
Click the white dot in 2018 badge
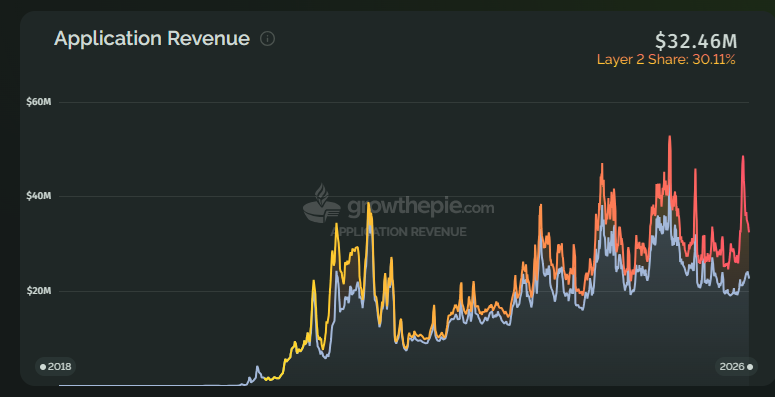[43, 367]
